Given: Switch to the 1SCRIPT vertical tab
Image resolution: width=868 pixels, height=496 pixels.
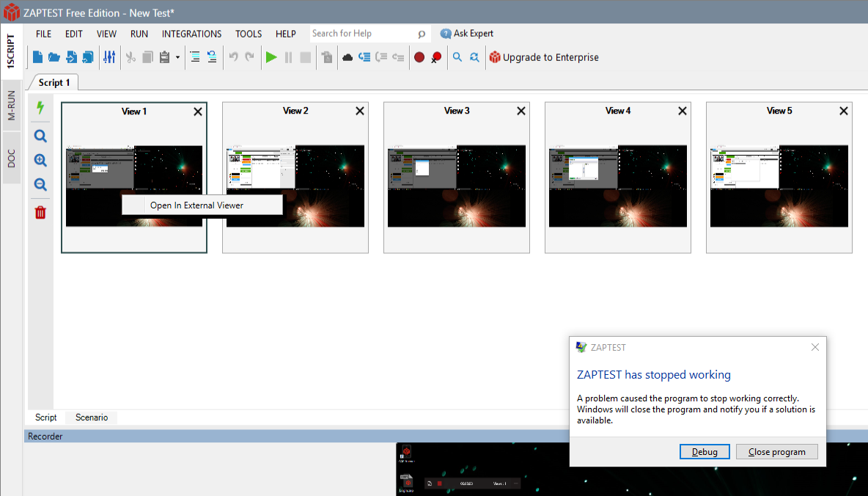Looking at the screenshot, I should pos(11,51).
